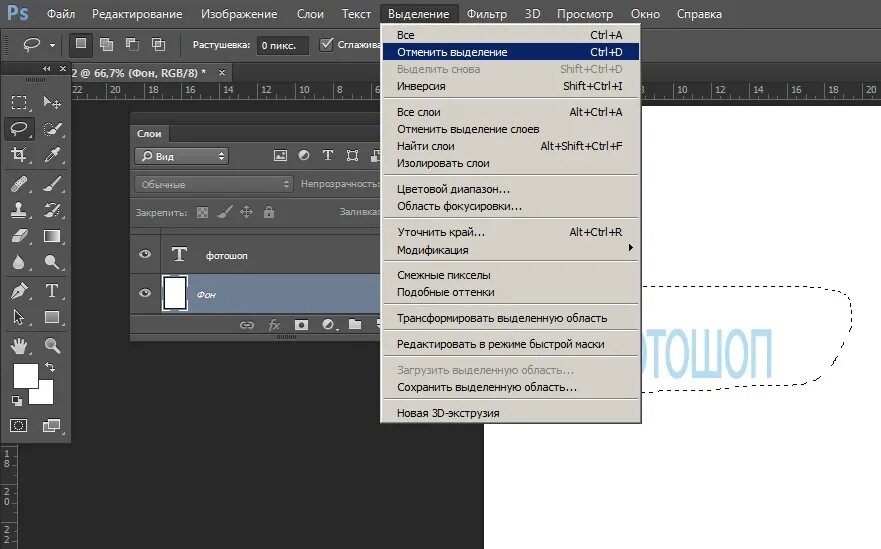Screen dimensions: 881x549
Task: Select the Blur tool
Action: 19,262
